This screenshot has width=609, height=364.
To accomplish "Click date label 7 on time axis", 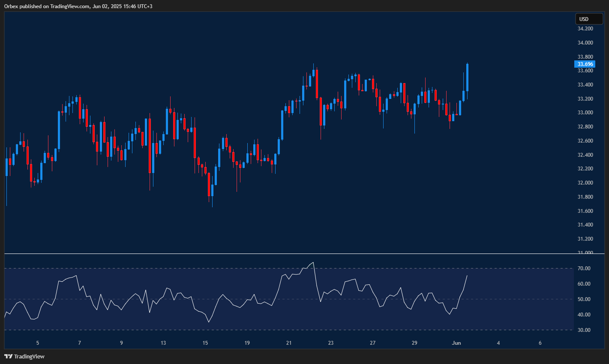I will (80, 343).
